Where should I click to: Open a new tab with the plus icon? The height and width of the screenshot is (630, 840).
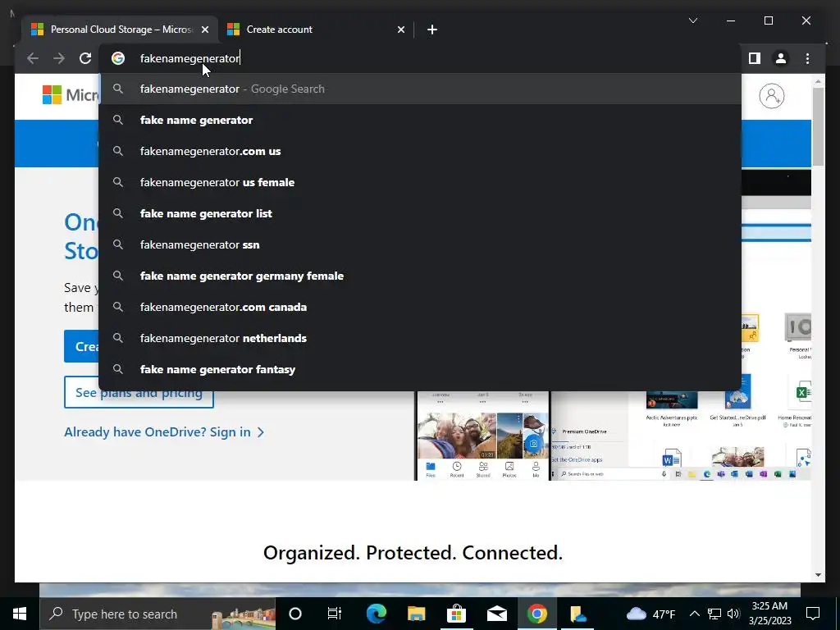tap(432, 30)
